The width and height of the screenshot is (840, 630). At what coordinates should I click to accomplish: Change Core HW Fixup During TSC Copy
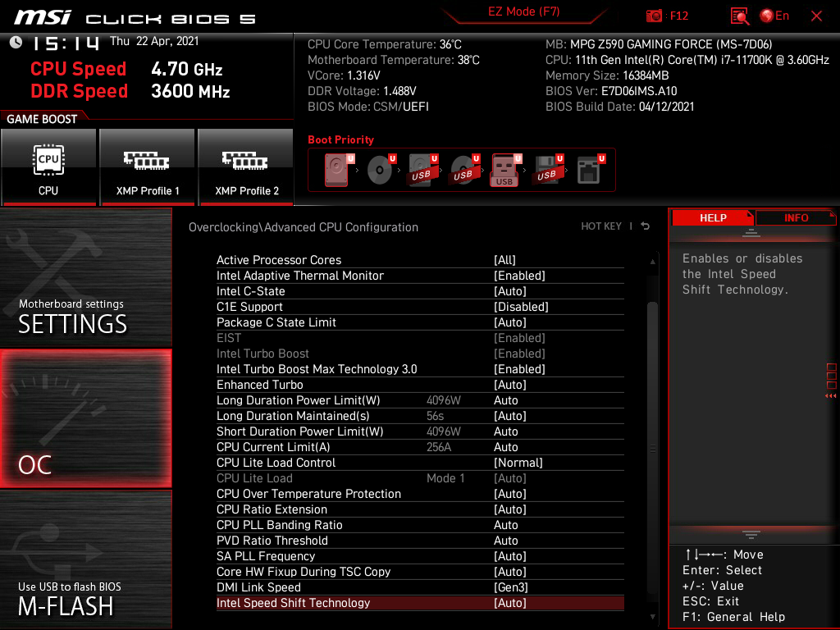[x=420, y=572]
